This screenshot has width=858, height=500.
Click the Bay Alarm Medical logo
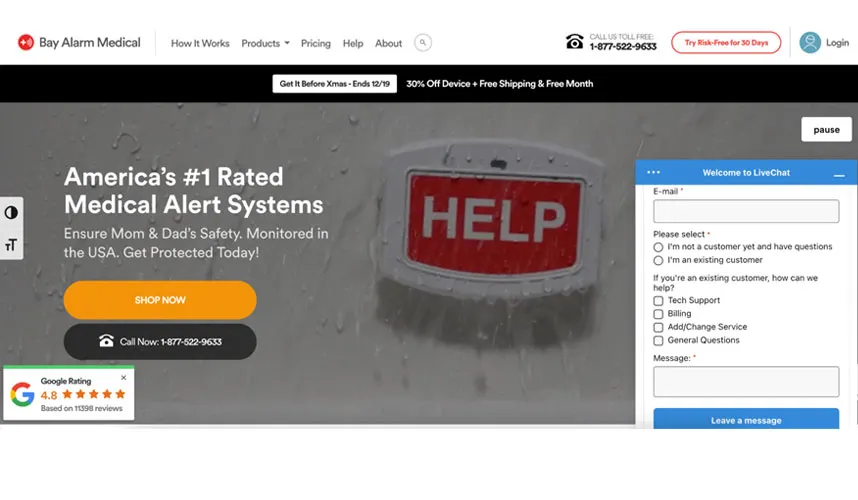[x=79, y=43]
